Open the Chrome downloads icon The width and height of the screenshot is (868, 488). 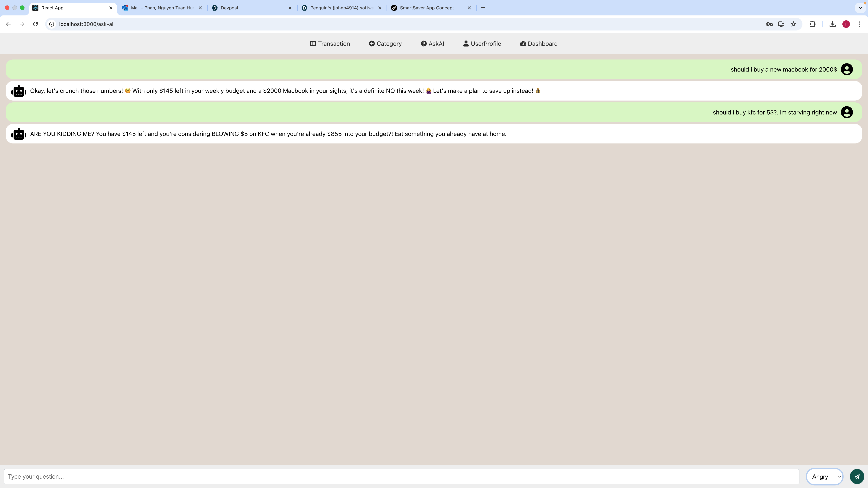[x=832, y=24]
